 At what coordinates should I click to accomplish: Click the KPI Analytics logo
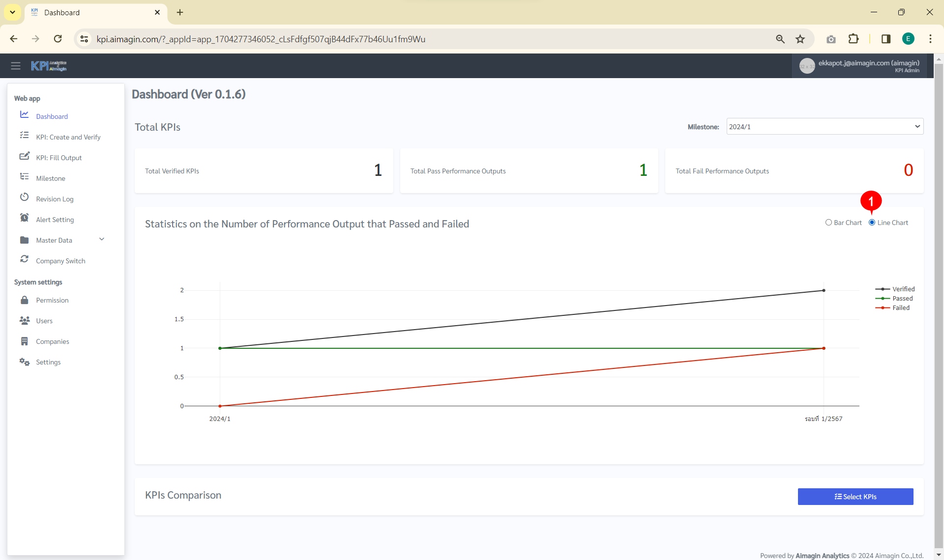click(x=49, y=66)
